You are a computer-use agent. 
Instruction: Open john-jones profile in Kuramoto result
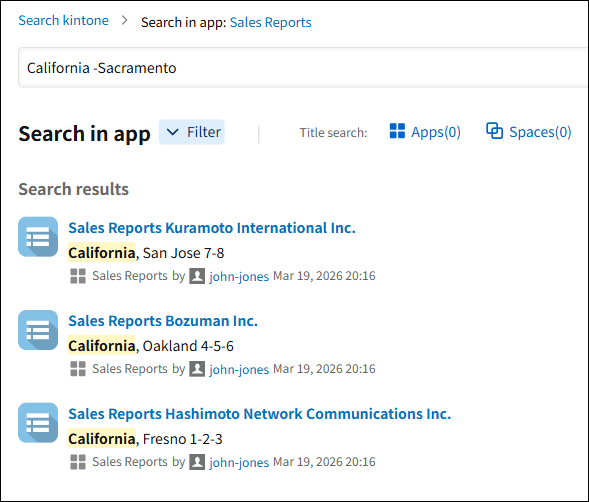tap(239, 277)
